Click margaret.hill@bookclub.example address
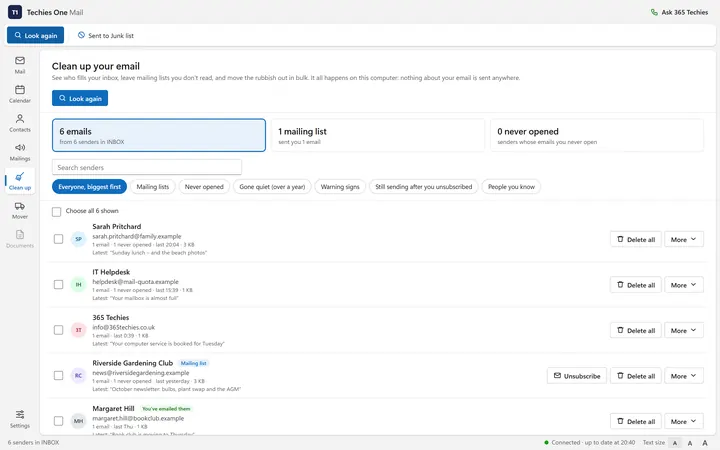The image size is (720, 450). click(x=138, y=418)
